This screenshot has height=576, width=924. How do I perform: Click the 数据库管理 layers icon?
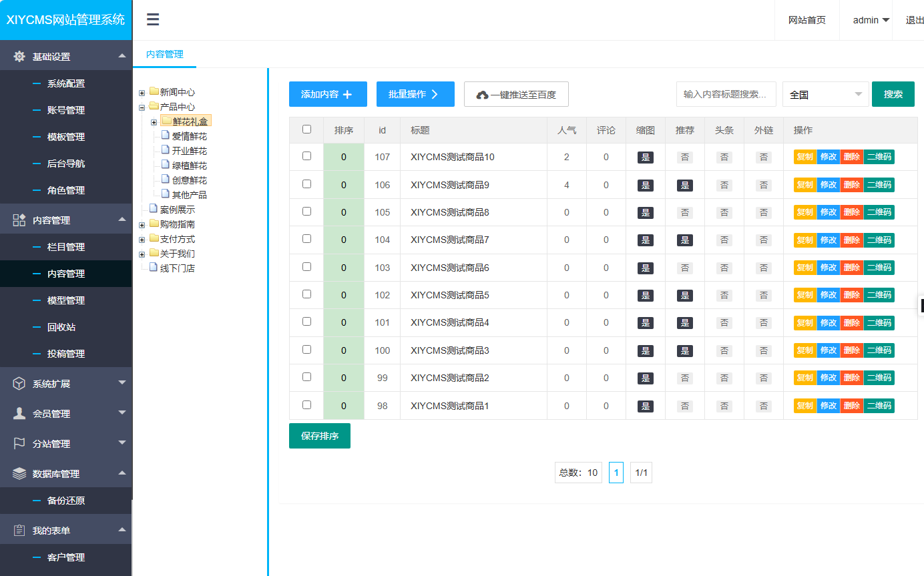(x=19, y=474)
